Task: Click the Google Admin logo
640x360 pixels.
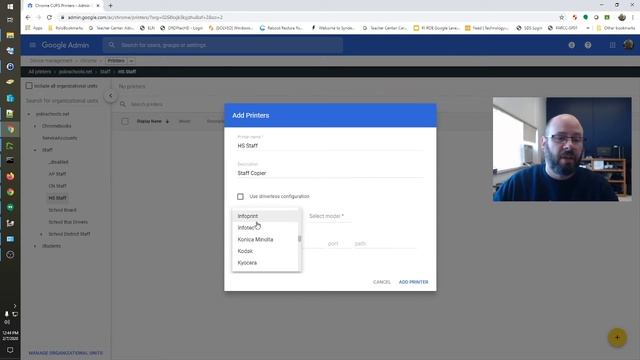Action: tap(65, 45)
